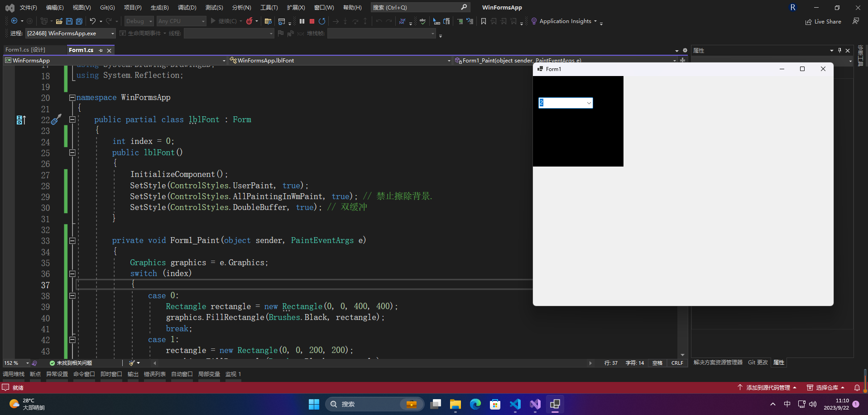Open Visual Studio Code from taskbar

[515, 404]
